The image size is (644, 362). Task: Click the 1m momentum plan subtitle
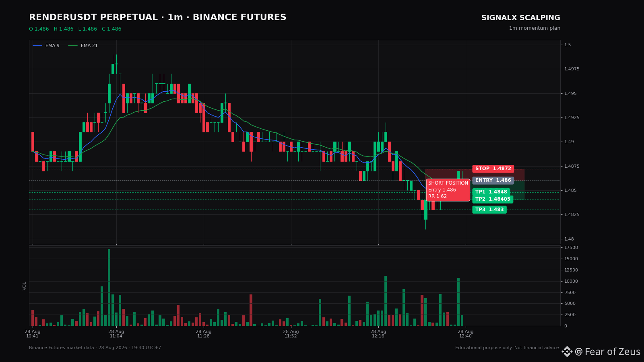pyautogui.click(x=535, y=29)
